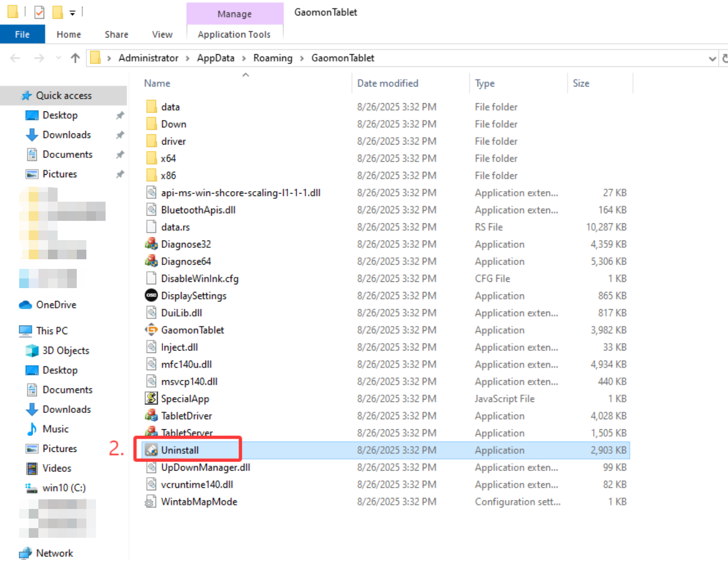
Task: Select the Diagnose32 application icon
Action: [151, 244]
